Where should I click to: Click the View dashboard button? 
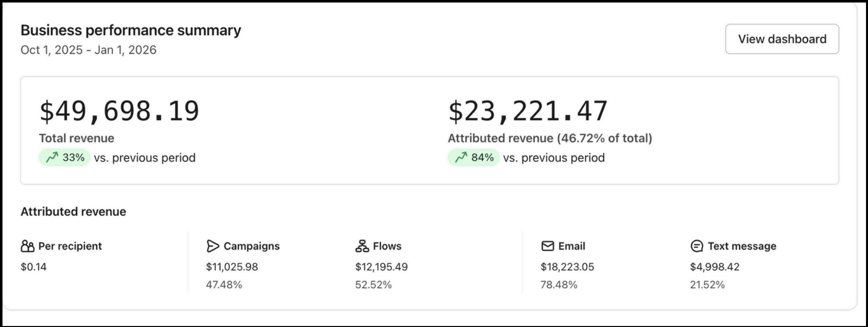tap(782, 39)
